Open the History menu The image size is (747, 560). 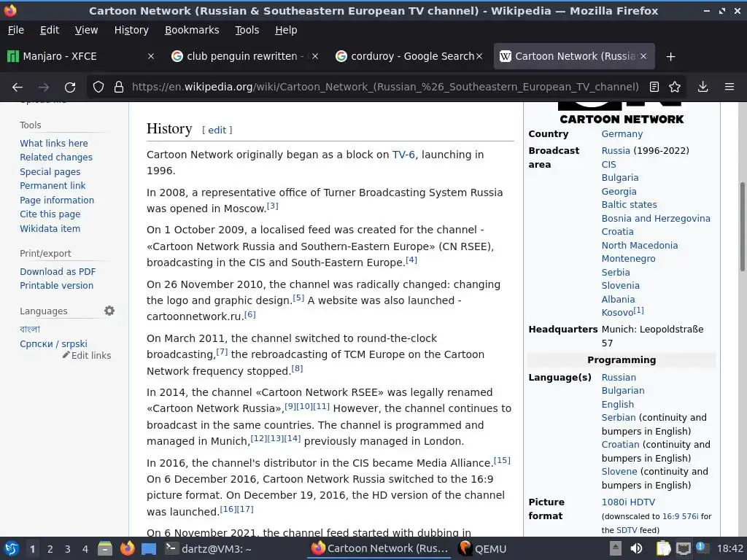pyautogui.click(x=131, y=30)
